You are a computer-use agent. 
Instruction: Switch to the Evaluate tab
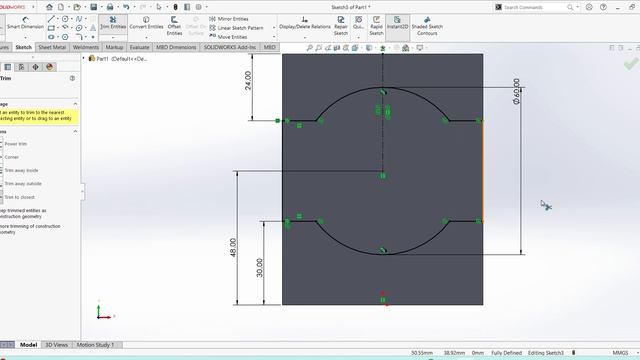139,47
